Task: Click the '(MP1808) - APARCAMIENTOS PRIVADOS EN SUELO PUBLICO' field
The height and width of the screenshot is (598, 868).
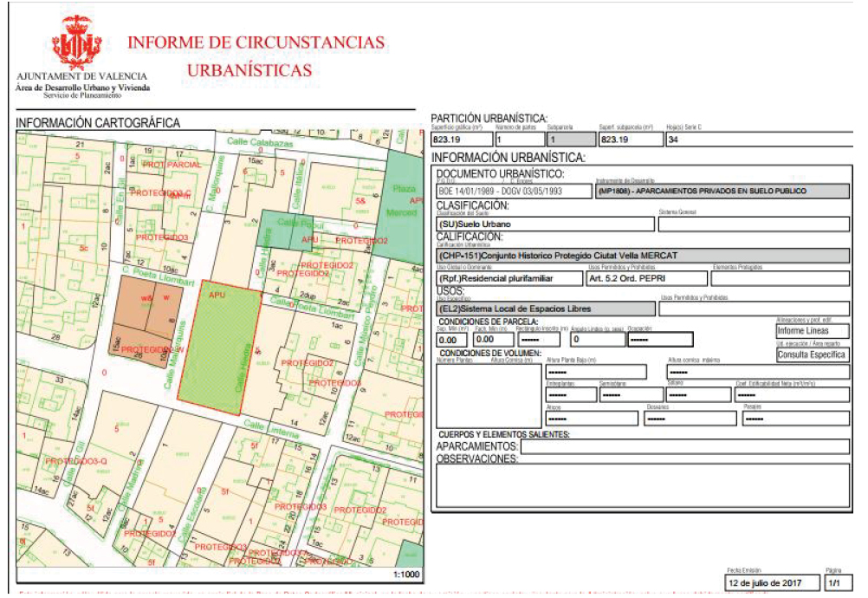Action: tap(722, 191)
